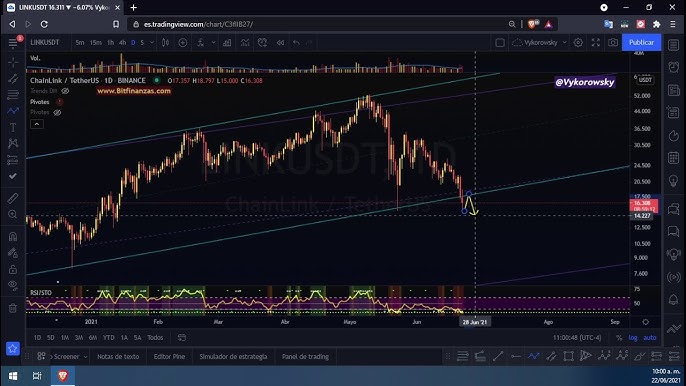
Task: Open the Notas de texto tab
Action: (x=118, y=357)
